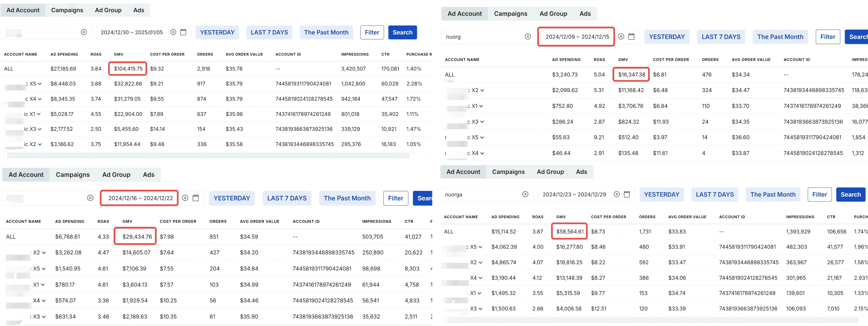Expand the X5 account row with $4,062.39 spending
Screen dimensions: 868x326
click(x=480, y=247)
